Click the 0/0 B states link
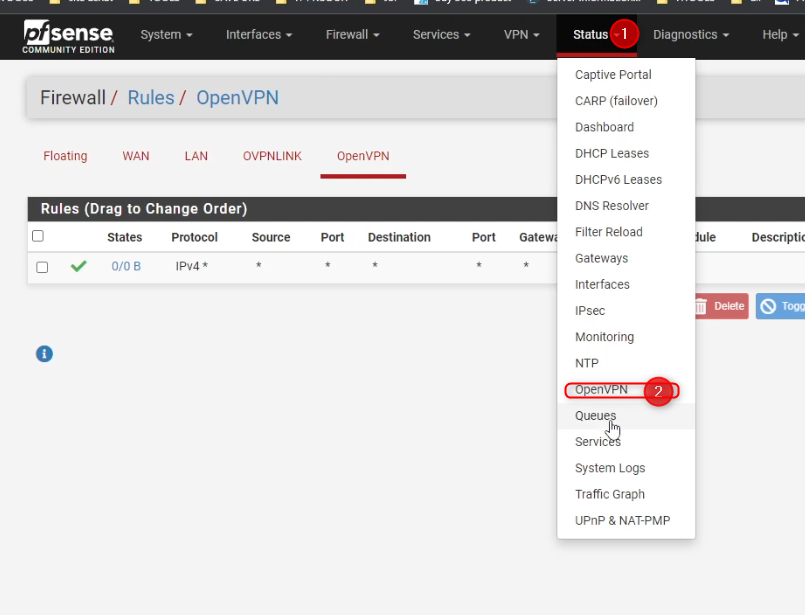The width and height of the screenshot is (805, 615). tap(126, 267)
